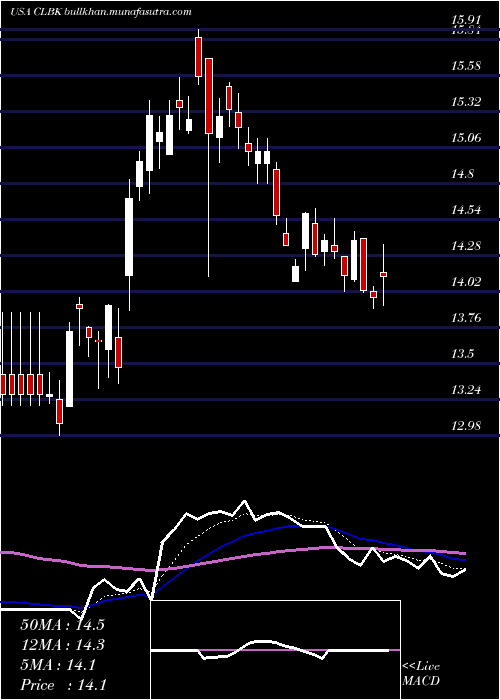The height and width of the screenshot is (700, 500).
Task: Select the last candlestick on the chart
Action: click(383, 274)
